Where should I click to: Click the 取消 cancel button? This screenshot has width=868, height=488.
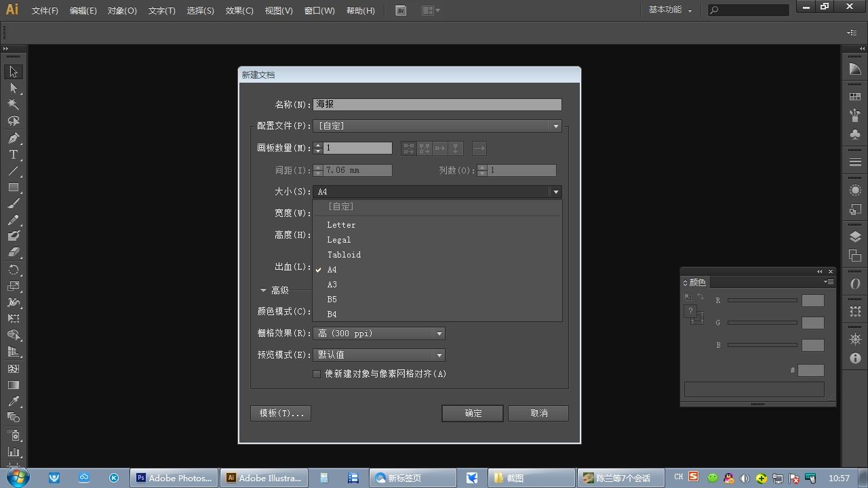[x=538, y=413]
